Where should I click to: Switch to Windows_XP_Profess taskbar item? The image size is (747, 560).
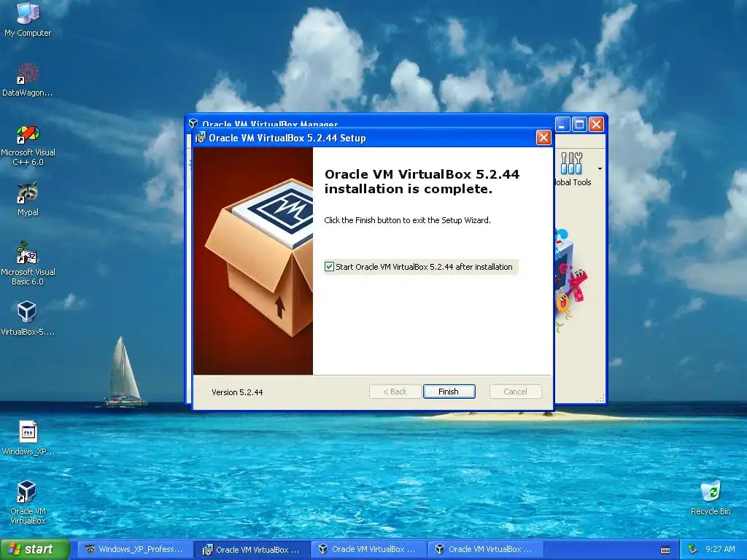point(134,549)
